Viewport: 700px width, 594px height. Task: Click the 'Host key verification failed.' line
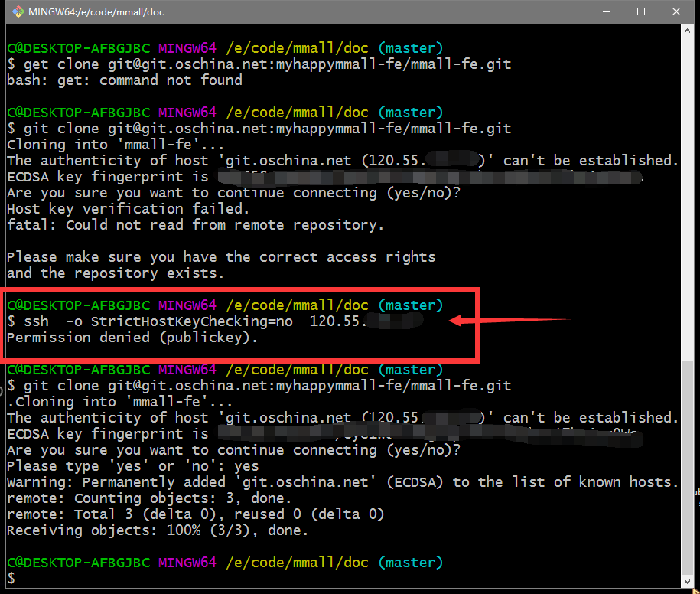(x=127, y=209)
